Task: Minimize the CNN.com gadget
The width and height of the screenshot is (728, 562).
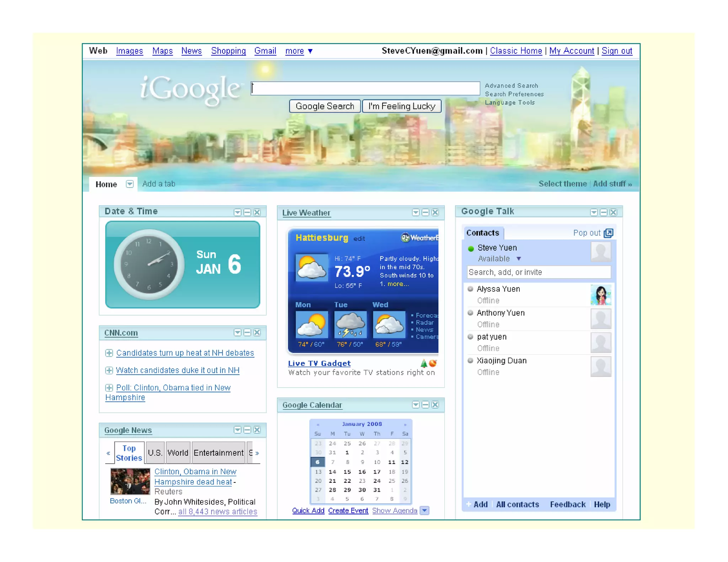Action: 247,333
